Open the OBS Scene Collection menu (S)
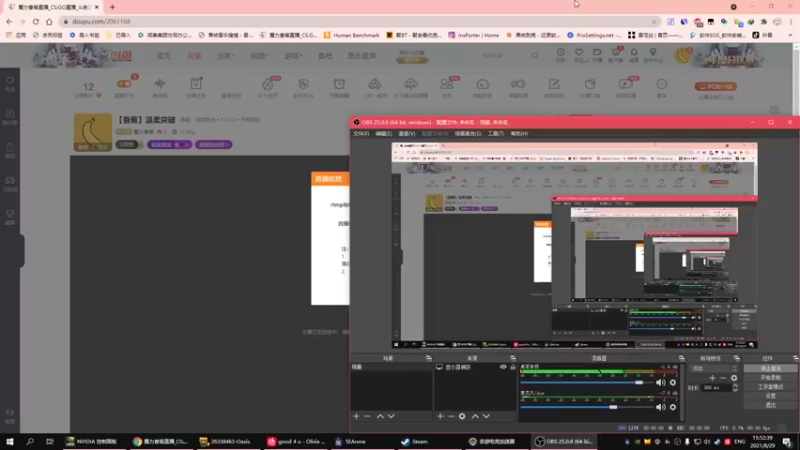Viewport: 800px width, 450px height. coord(468,134)
